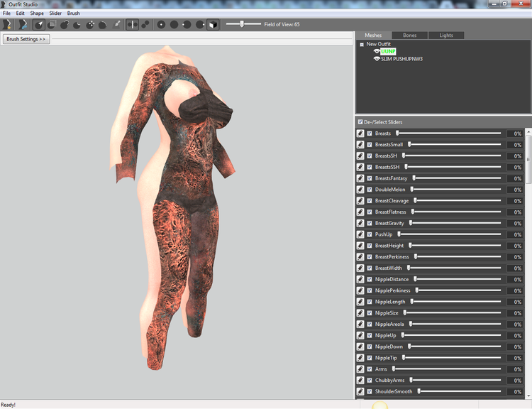The height and width of the screenshot is (409, 532).
Task: Select the Move brush tool with arrows
Action: pos(90,24)
